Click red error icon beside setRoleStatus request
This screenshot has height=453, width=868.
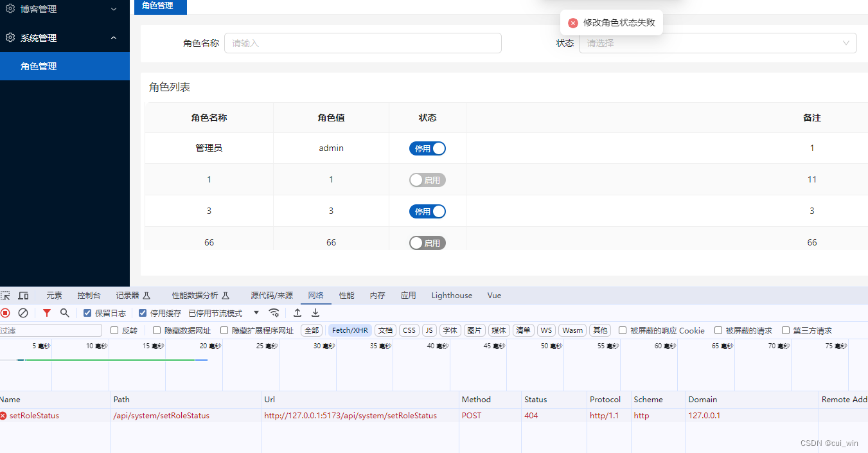pyautogui.click(x=3, y=416)
